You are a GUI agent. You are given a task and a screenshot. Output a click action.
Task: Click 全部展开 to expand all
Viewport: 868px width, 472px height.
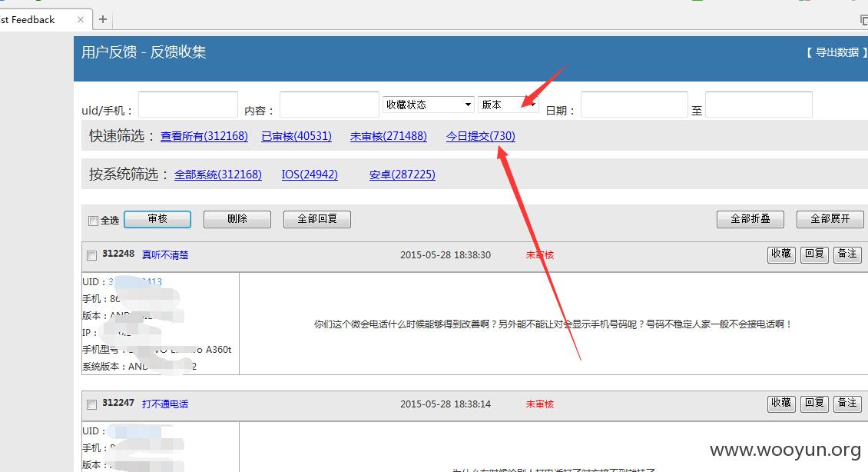click(x=830, y=219)
